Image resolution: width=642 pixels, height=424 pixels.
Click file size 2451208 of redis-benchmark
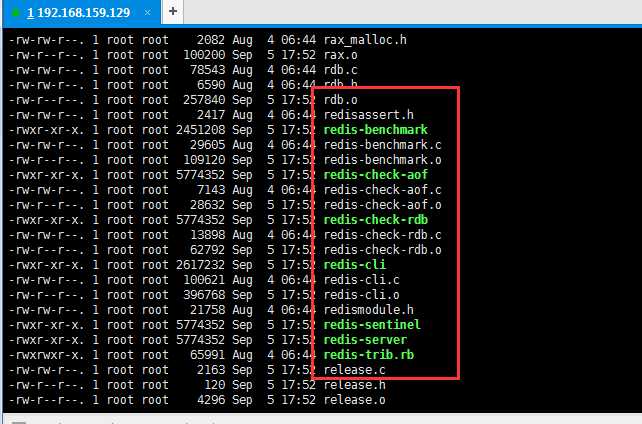[201, 130]
